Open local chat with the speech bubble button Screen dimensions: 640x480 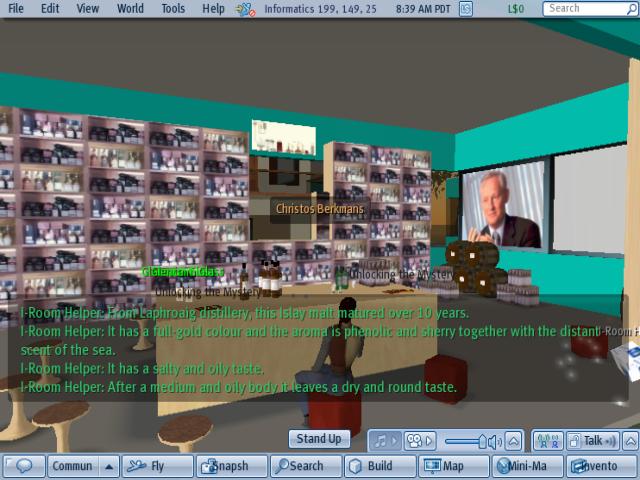[23, 466]
